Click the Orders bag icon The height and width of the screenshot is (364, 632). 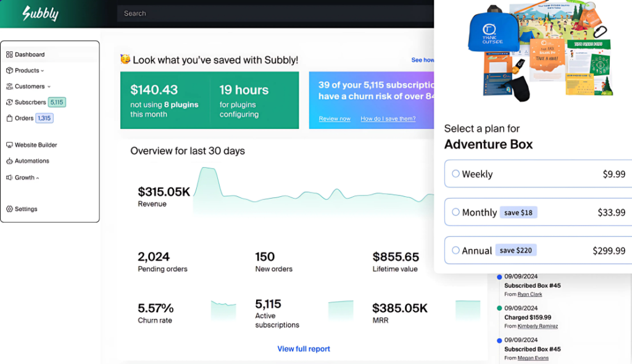click(x=9, y=118)
